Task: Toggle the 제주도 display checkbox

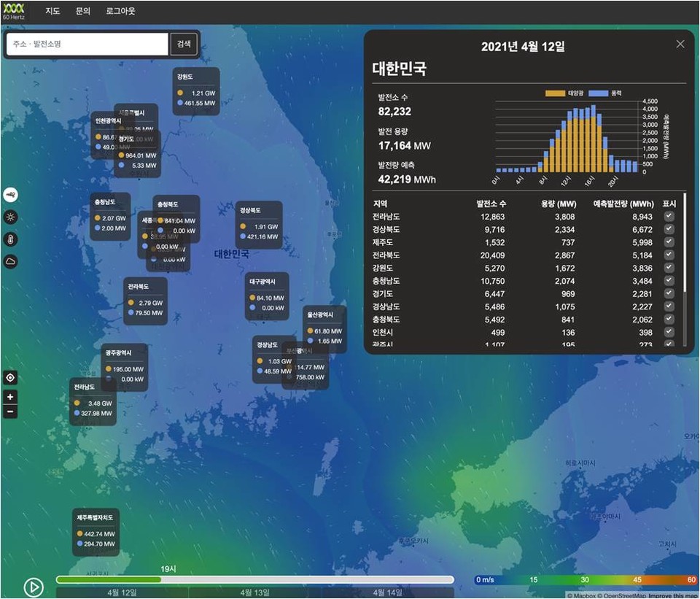Action: (669, 242)
